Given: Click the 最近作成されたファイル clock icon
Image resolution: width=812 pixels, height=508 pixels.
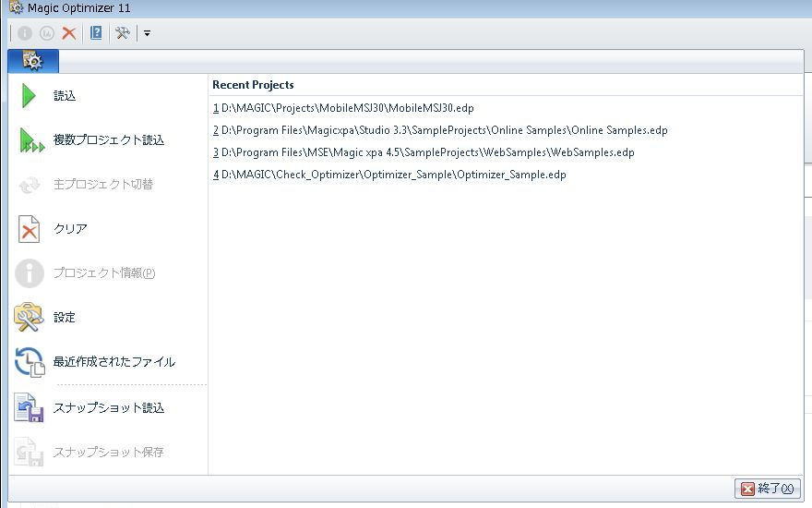Looking at the screenshot, I should (30, 362).
